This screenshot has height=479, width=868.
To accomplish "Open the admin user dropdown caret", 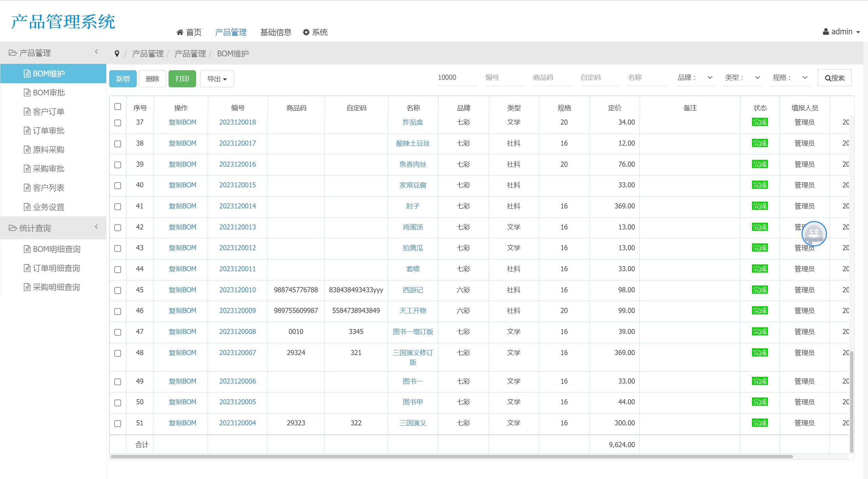I will (858, 32).
